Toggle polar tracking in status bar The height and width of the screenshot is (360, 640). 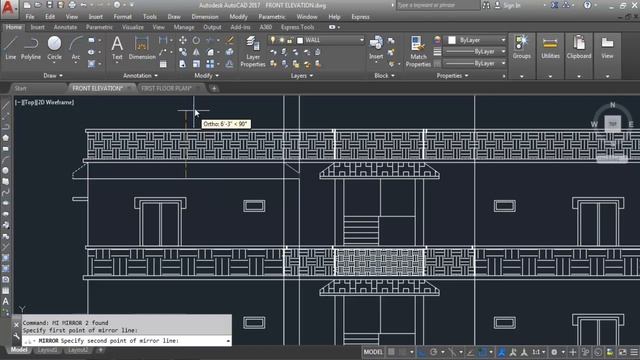pyautogui.click(x=433, y=352)
